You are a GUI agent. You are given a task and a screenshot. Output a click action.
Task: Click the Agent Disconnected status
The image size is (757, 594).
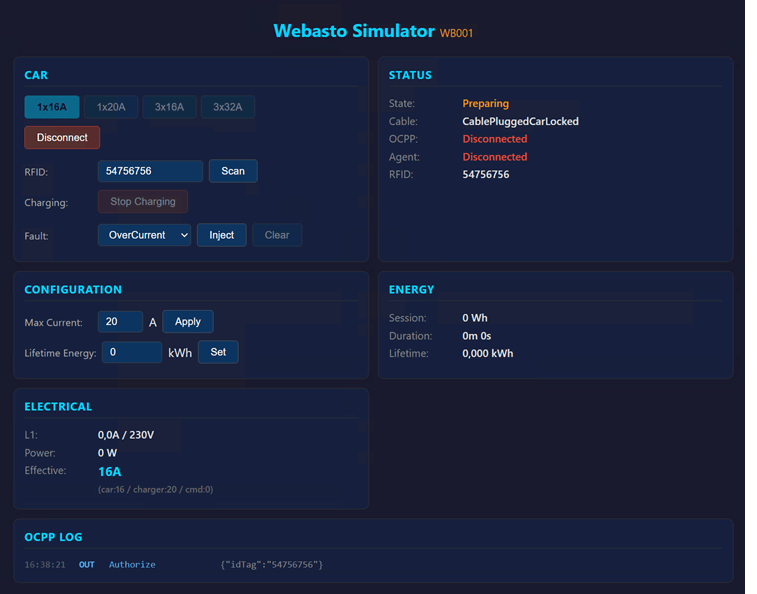point(495,157)
